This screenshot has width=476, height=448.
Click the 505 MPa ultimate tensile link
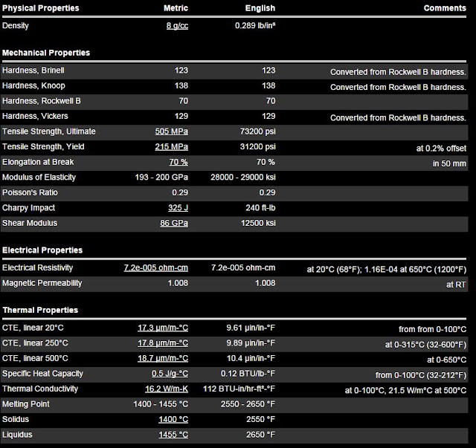172,132
